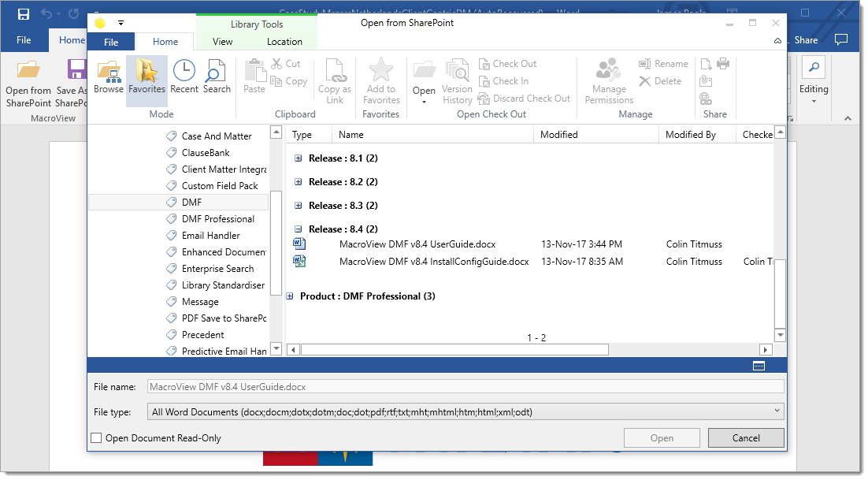Collapse the dialog ribbon with chevron
The height and width of the screenshot is (480, 868).
click(x=777, y=41)
